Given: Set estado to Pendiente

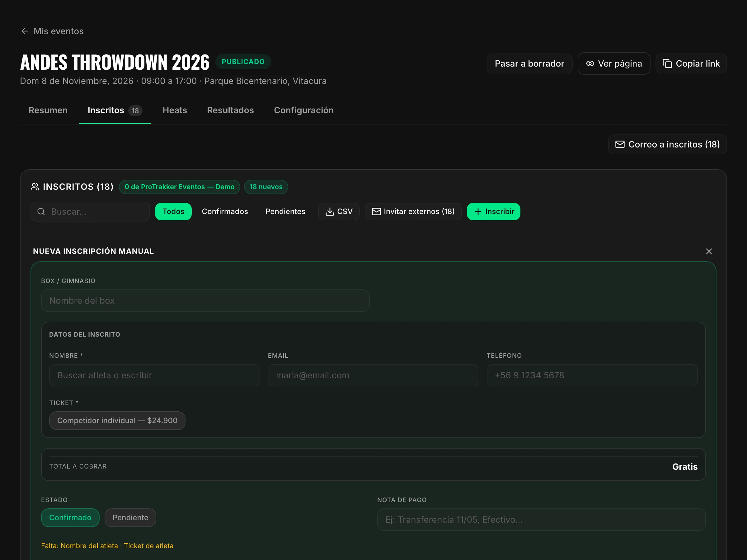Looking at the screenshot, I should click(x=130, y=517).
